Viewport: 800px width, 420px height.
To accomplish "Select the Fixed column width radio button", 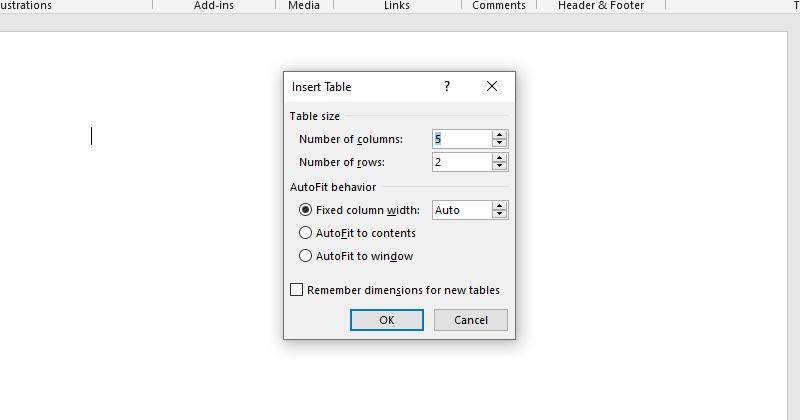I will click(305, 210).
